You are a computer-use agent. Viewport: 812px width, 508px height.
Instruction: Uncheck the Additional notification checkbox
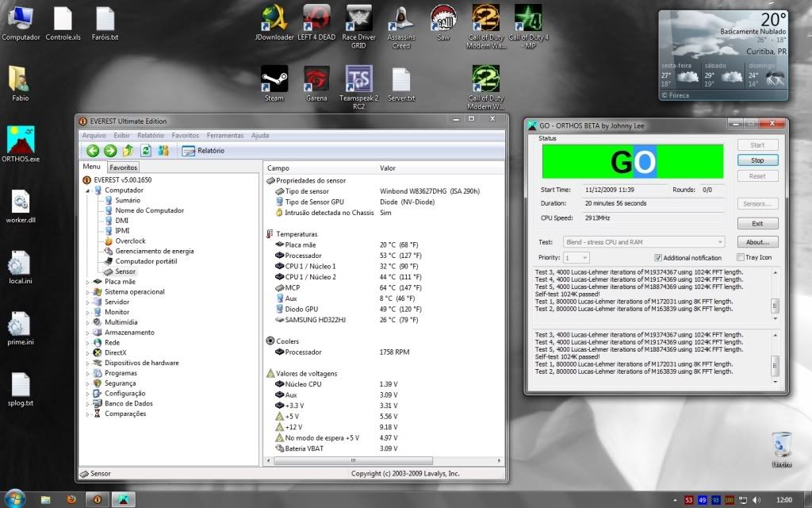point(658,258)
